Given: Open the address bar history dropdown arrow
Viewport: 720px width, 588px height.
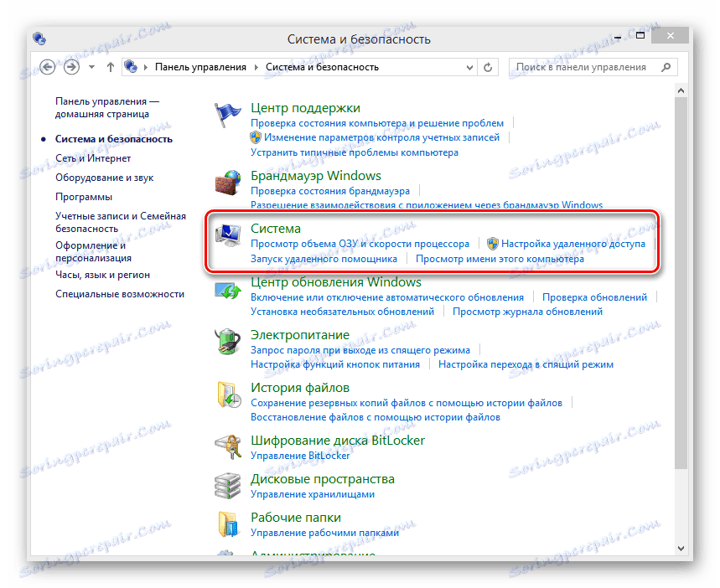Looking at the screenshot, I should [470, 66].
